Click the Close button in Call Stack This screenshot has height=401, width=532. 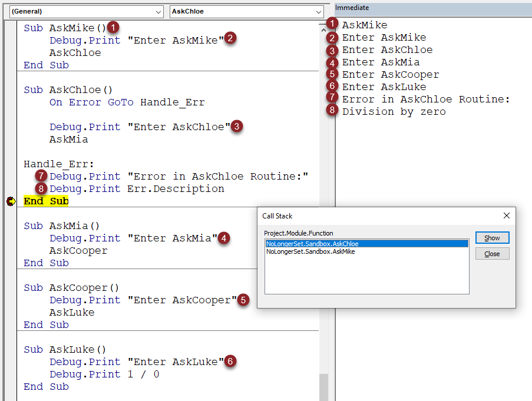coord(492,253)
